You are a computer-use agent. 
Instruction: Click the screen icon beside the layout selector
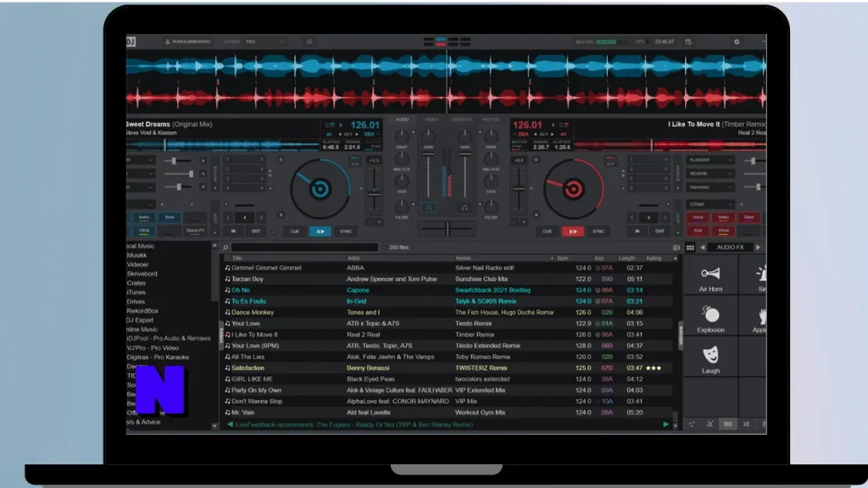click(x=309, y=42)
